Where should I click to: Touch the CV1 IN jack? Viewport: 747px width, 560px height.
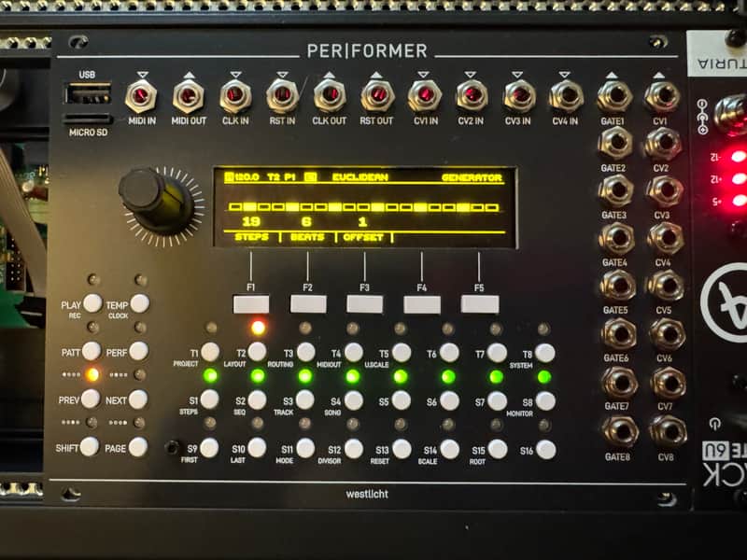coord(425,96)
